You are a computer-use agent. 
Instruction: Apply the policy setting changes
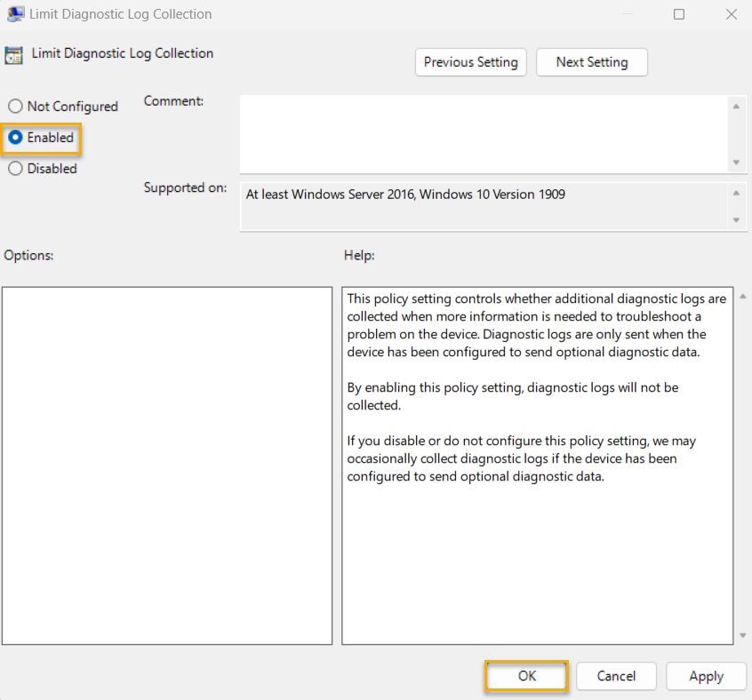pyautogui.click(x=706, y=676)
